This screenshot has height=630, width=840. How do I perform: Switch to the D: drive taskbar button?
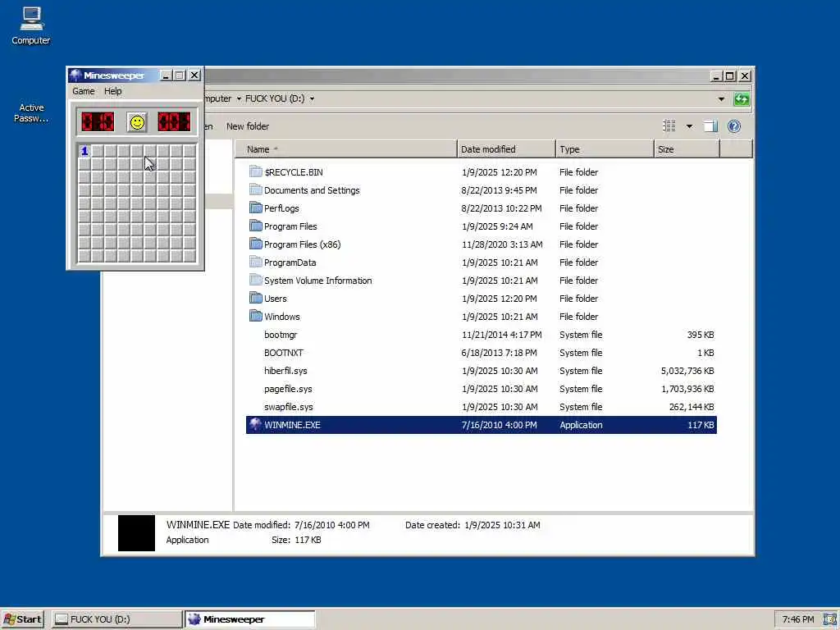pos(116,619)
